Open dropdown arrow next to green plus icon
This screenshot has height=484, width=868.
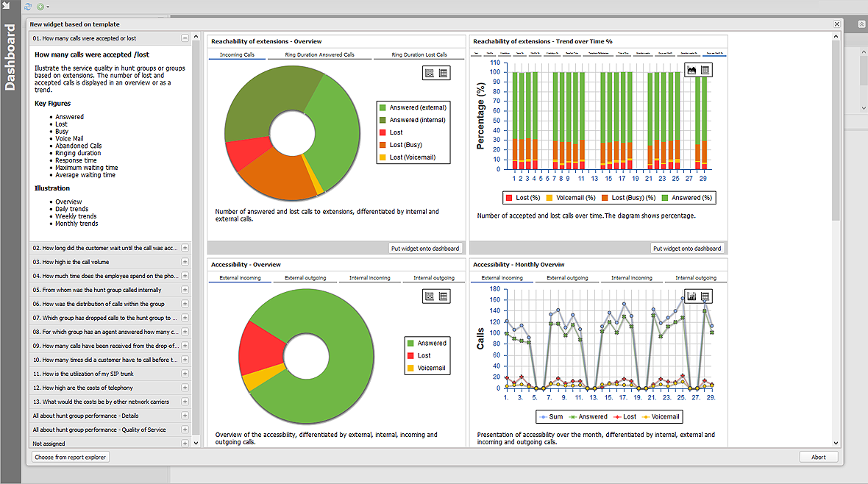coord(48,7)
